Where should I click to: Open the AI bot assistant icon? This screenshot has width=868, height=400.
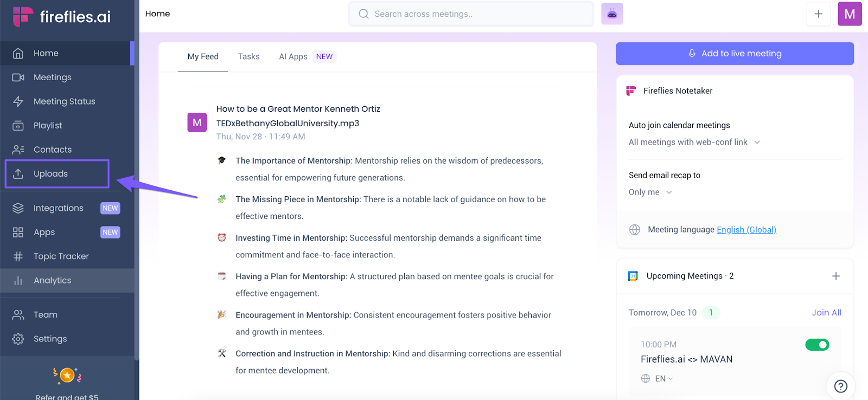point(612,14)
